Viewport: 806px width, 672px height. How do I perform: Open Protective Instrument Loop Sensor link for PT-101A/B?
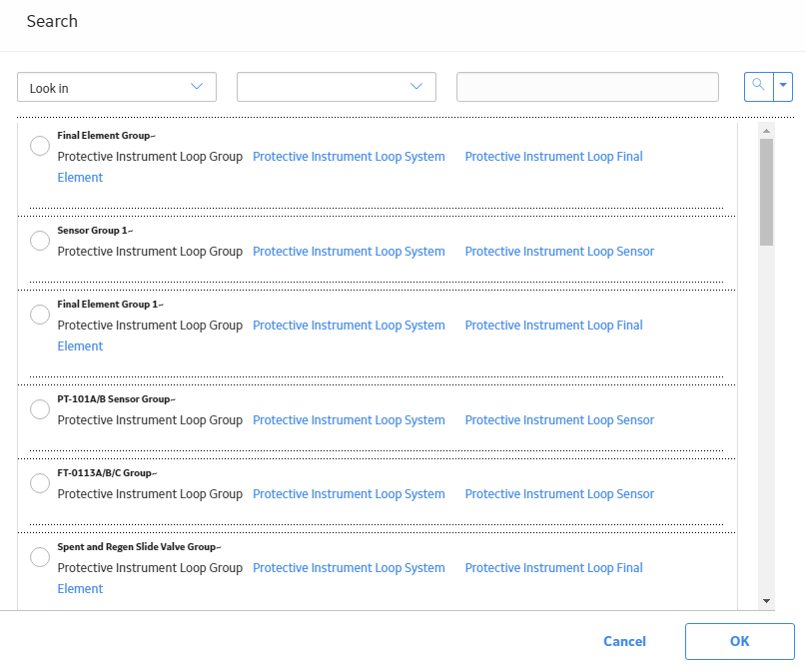point(559,420)
